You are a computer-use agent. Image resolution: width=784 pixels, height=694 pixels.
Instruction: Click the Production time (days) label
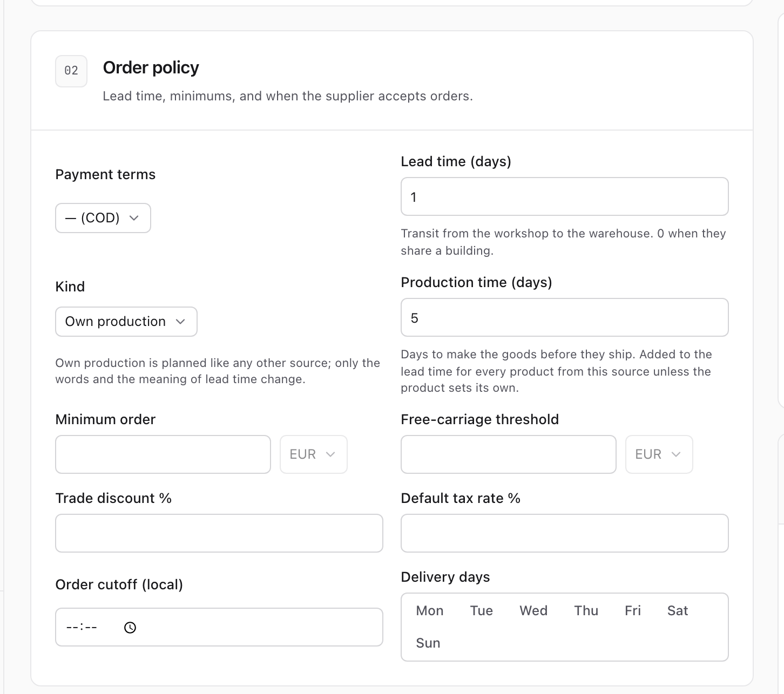click(x=477, y=282)
